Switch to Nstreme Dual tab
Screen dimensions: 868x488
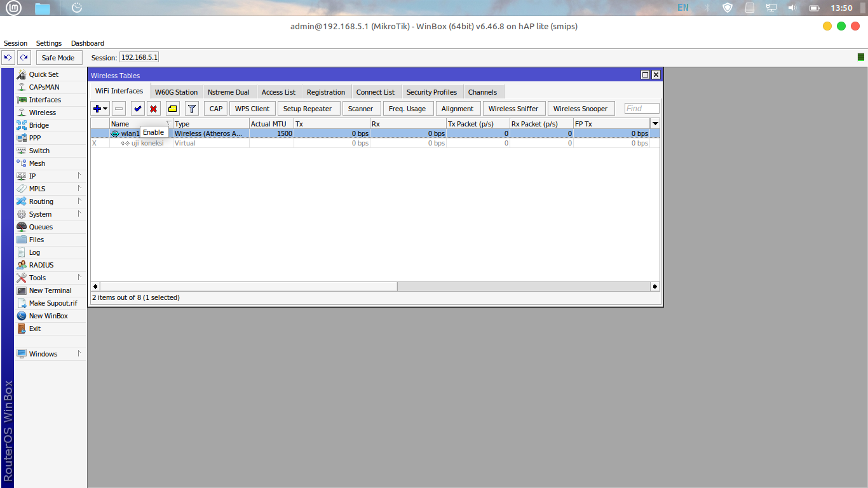(x=229, y=92)
